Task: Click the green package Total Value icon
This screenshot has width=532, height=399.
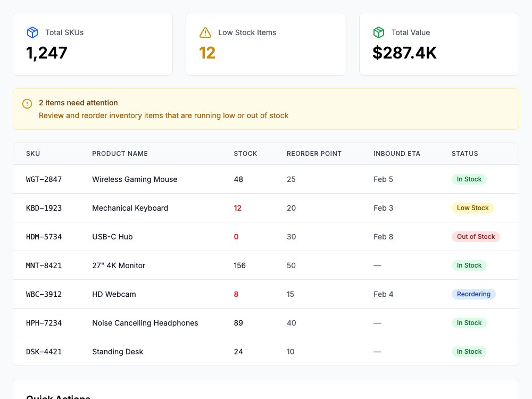Action: point(379,32)
